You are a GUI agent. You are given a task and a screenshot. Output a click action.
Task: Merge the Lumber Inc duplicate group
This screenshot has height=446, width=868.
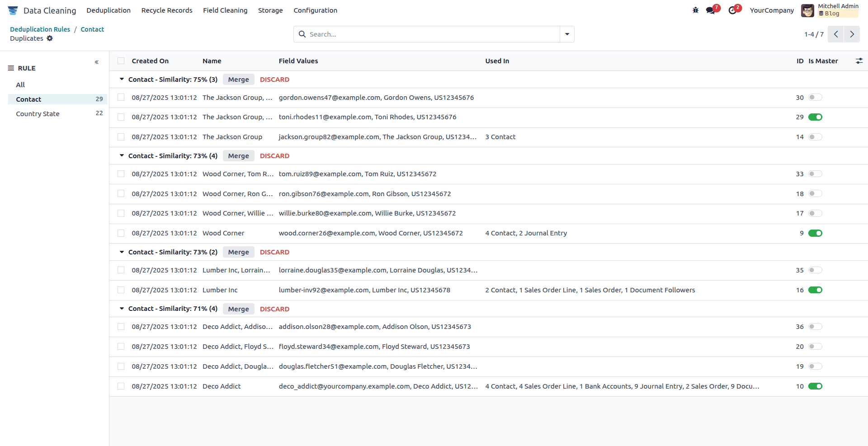pos(238,252)
